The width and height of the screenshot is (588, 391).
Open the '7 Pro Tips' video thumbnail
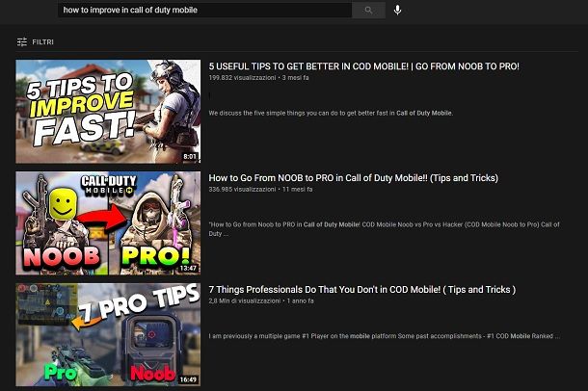[x=108, y=335]
